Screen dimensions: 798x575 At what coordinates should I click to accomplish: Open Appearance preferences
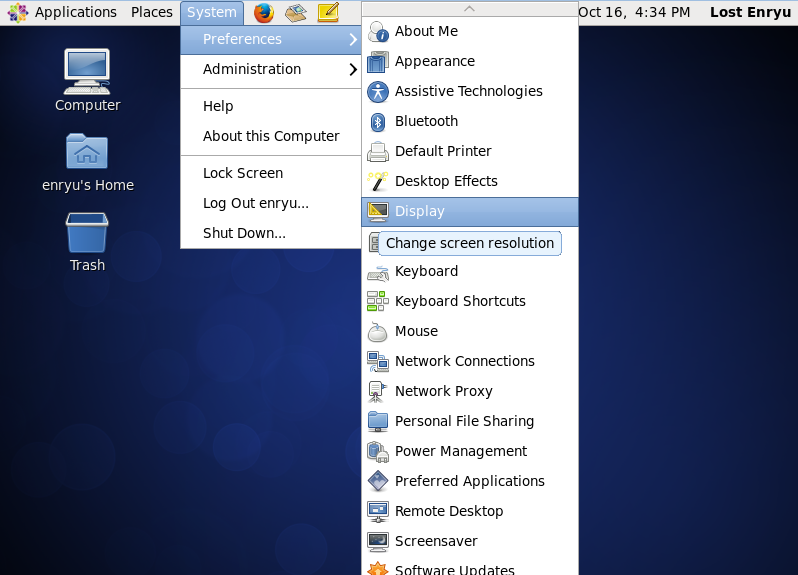click(x=470, y=61)
